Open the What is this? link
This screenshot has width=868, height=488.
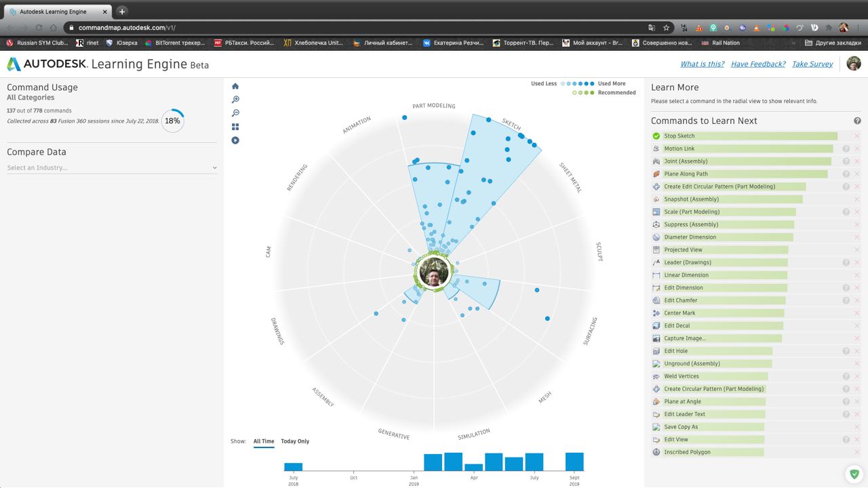click(x=703, y=64)
